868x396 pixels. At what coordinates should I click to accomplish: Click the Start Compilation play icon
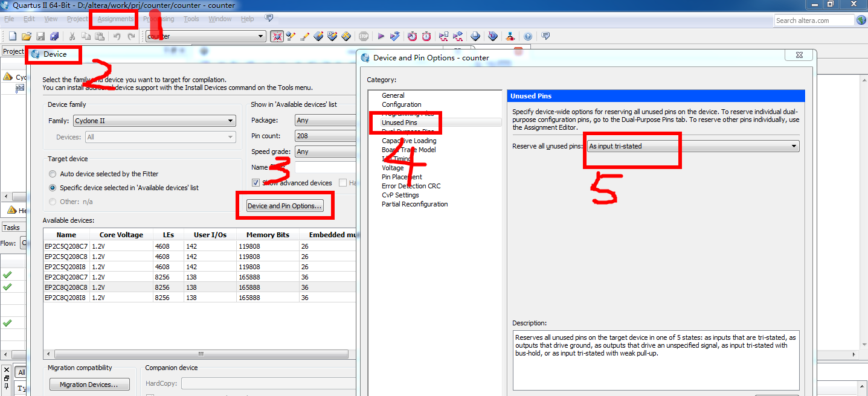pyautogui.click(x=381, y=36)
